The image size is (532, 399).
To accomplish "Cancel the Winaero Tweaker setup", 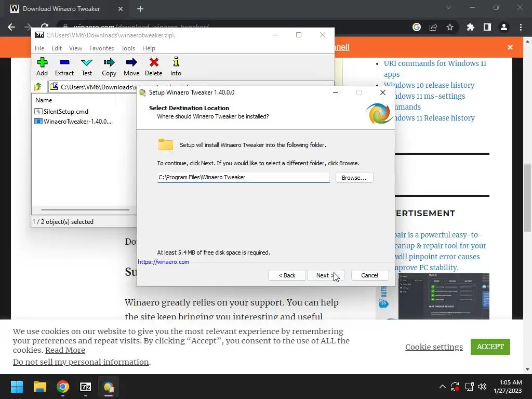I will coord(369,275).
